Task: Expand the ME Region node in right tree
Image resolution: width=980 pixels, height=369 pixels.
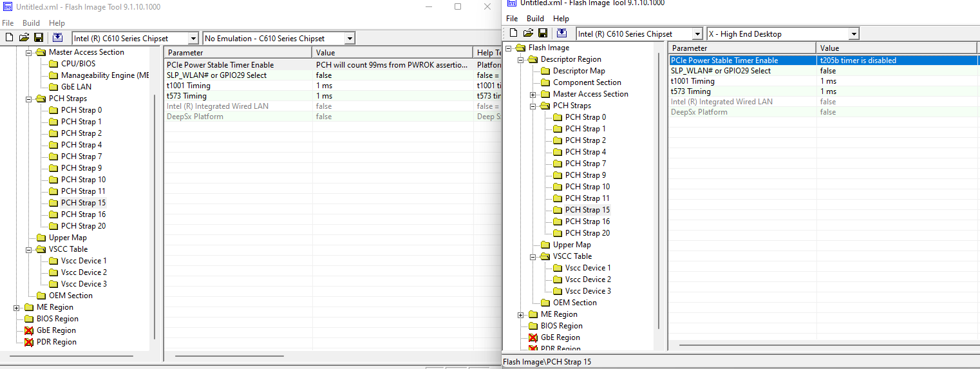Action: (521, 314)
